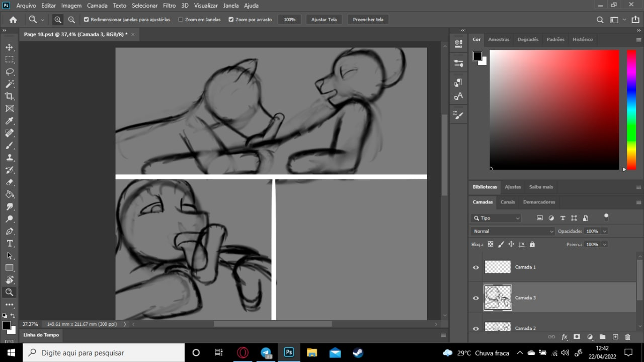Screen dimensions: 644x362
Task: Click the 100% zoom button
Action: 289,20
